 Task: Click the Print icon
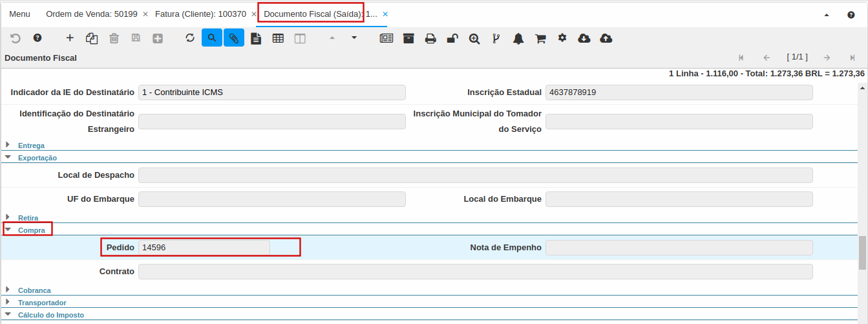coord(430,38)
